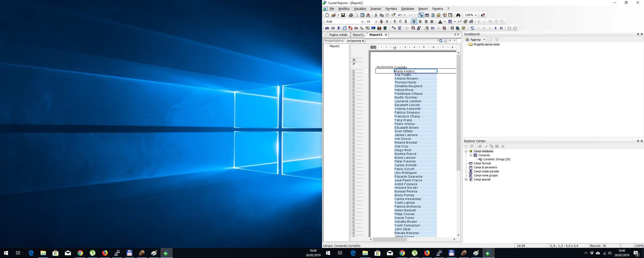
Task: Open the 100% zoom level dropdown
Action: tap(476, 15)
